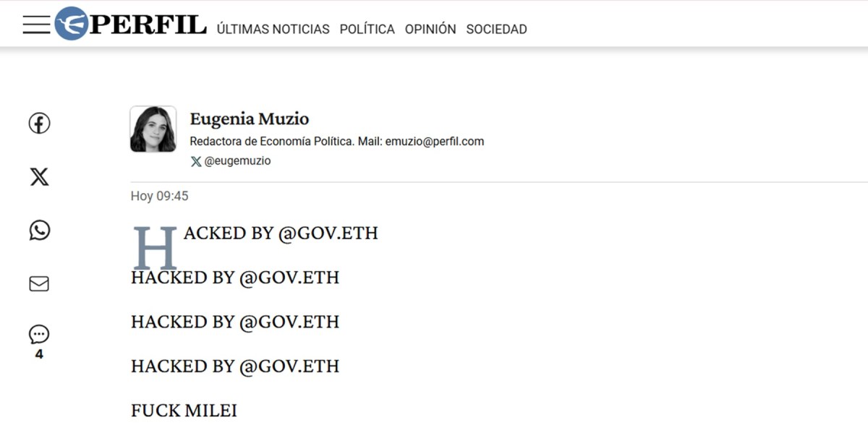
Task: Share article on X
Action: (39, 176)
